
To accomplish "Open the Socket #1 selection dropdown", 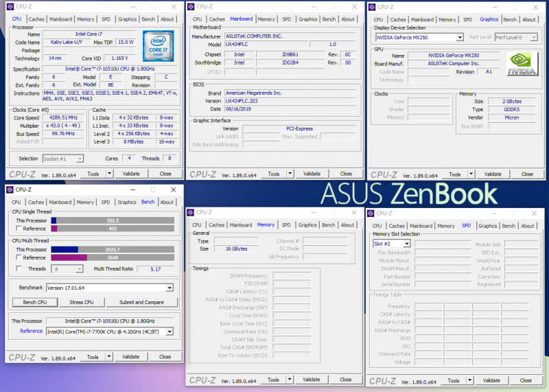I will pos(80,159).
